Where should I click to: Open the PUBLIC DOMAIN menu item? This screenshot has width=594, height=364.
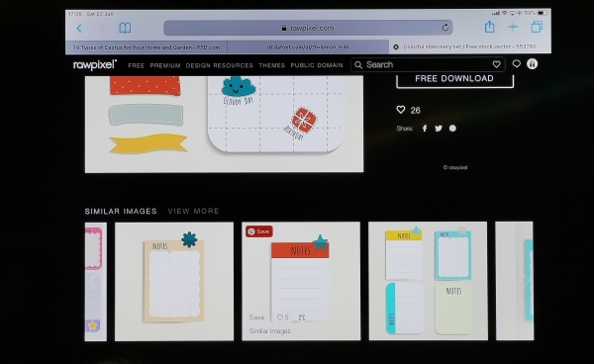tap(317, 65)
